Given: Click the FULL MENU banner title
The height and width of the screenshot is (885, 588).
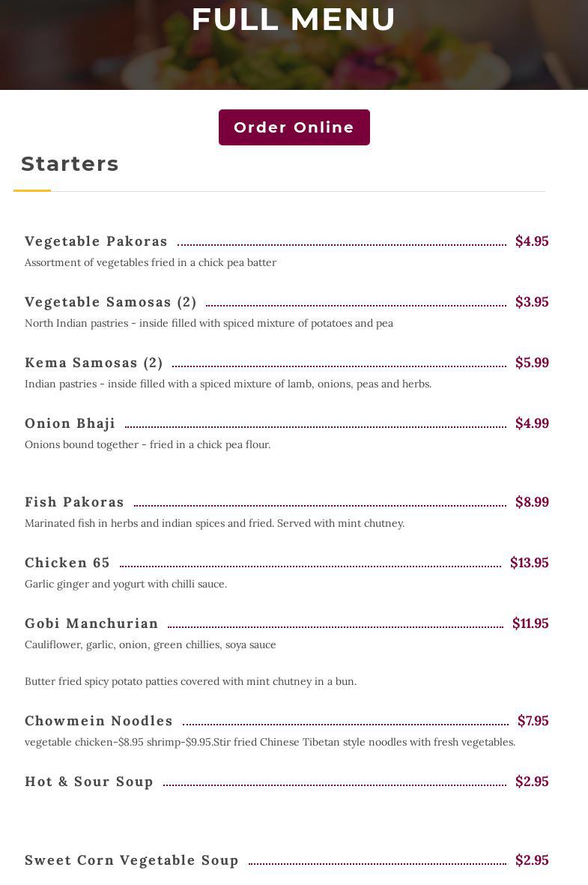Looking at the screenshot, I should (294, 19).
